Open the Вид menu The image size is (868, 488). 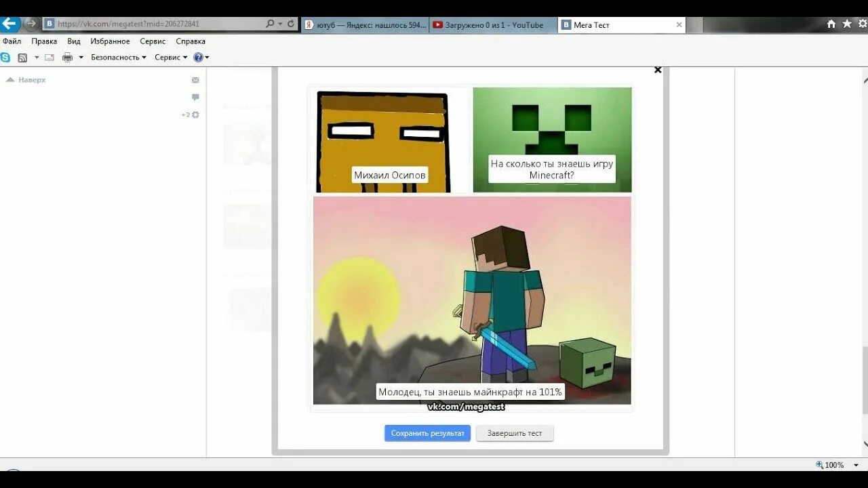click(x=74, y=41)
